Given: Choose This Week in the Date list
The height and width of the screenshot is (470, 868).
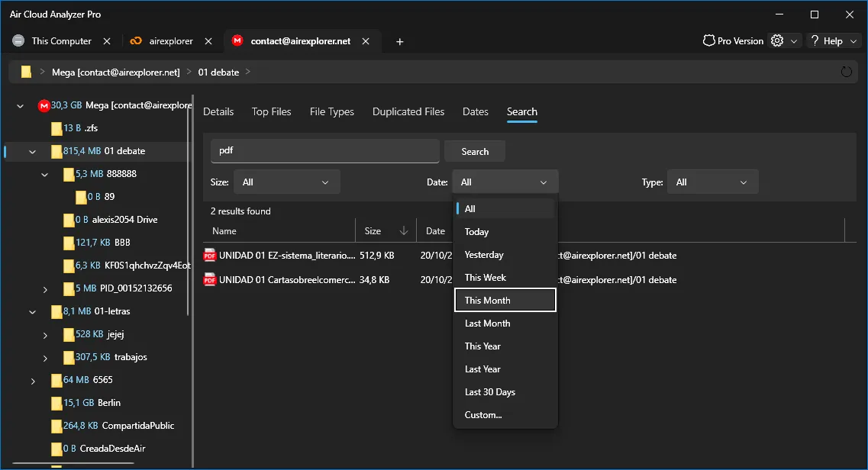Looking at the screenshot, I should (x=505, y=278).
